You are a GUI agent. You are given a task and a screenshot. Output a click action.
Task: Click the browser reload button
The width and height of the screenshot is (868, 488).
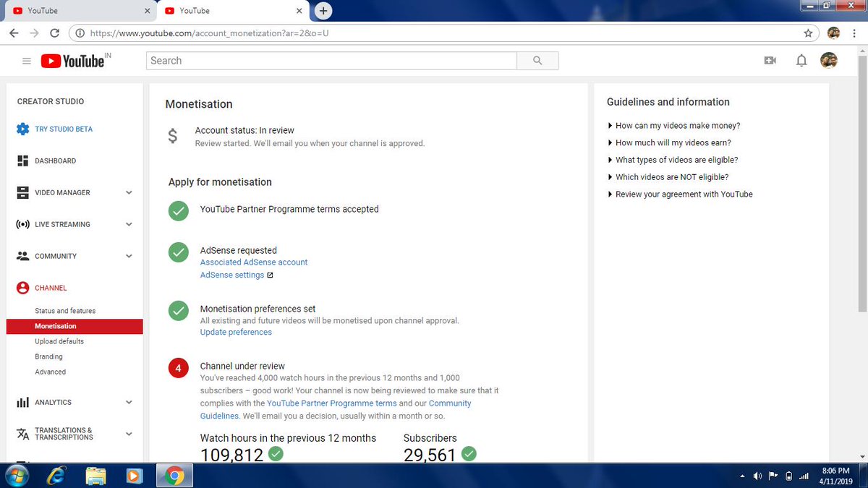click(x=54, y=33)
